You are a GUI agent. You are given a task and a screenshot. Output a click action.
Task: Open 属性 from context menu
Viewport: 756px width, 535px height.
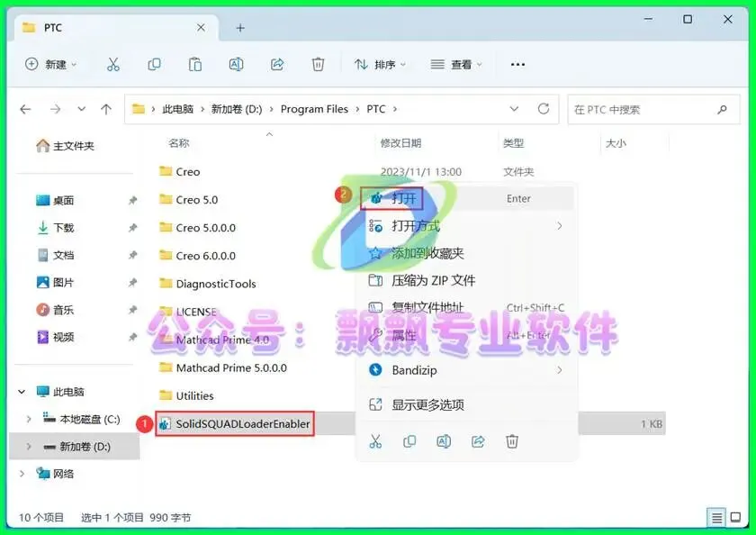tap(467, 335)
